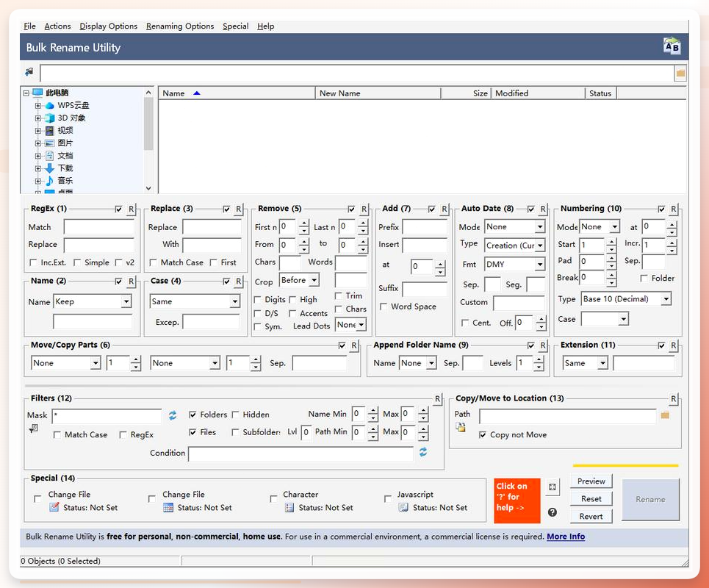Open the Case Same dropdown

point(234,301)
